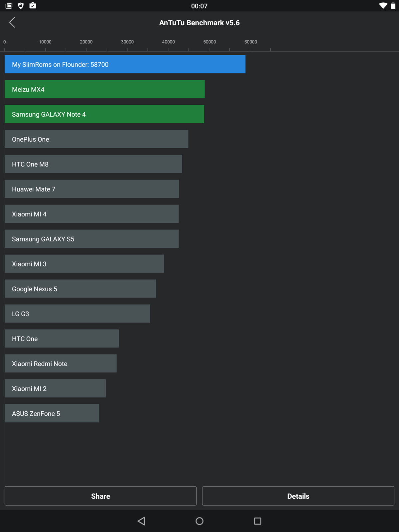The width and height of the screenshot is (399, 532).
Task: Tap battery status icon
Action: [393, 6]
